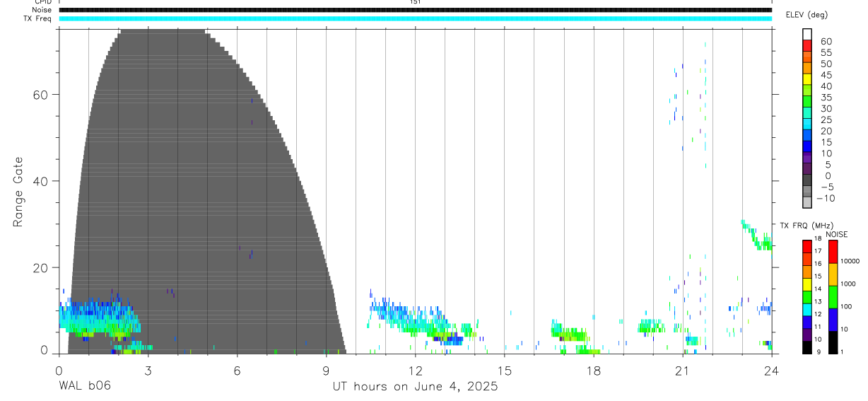Click the black Noise strip above plot
This screenshot has height=401, width=868.
coord(416,10)
